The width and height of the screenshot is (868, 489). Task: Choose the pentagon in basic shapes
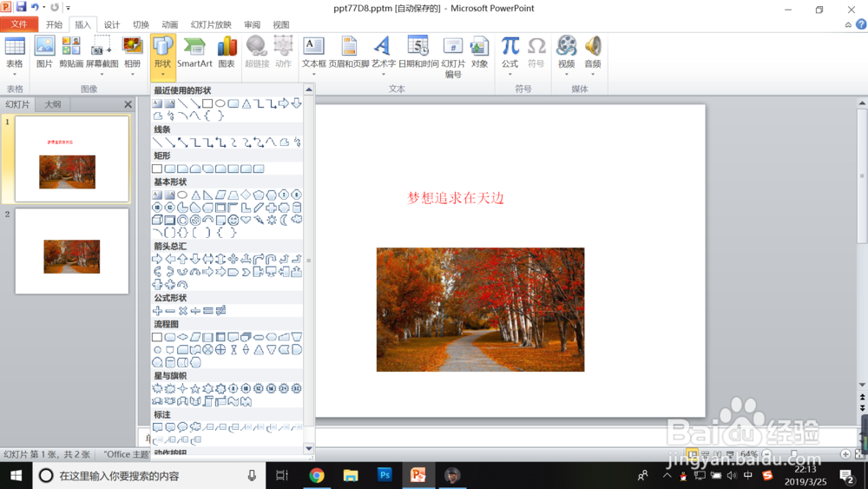pyautogui.click(x=259, y=195)
